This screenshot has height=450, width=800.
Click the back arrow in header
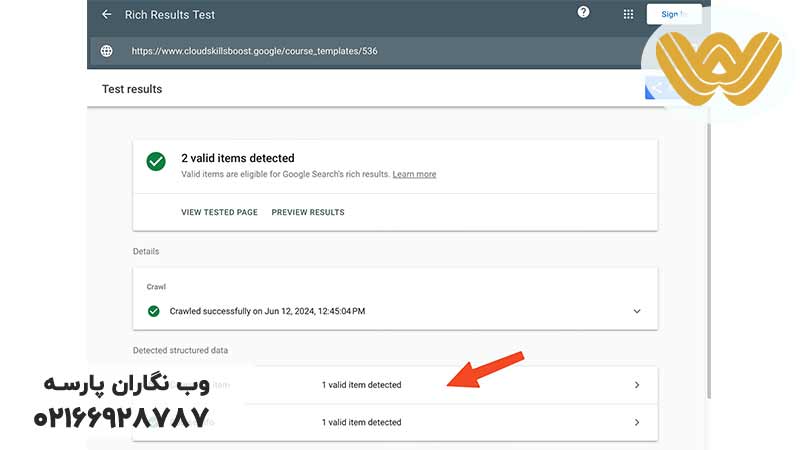click(x=107, y=15)
